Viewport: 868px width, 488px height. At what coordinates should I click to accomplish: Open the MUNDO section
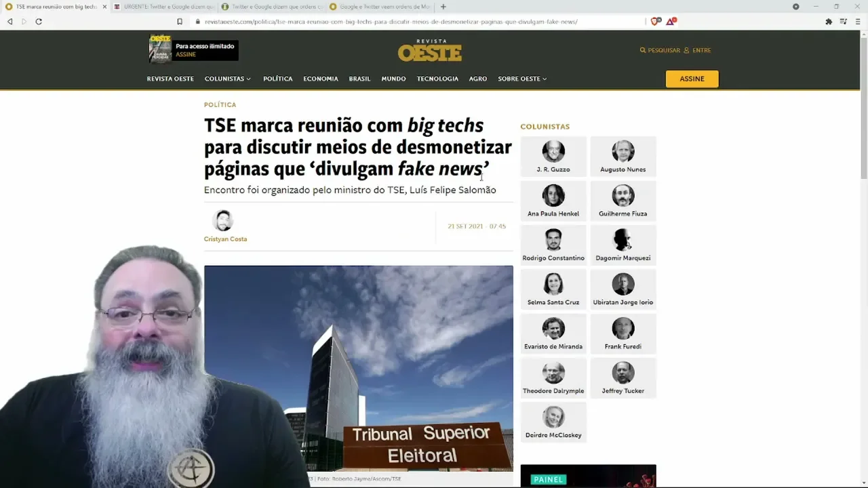pyautogui.click(x=393, y=79)
